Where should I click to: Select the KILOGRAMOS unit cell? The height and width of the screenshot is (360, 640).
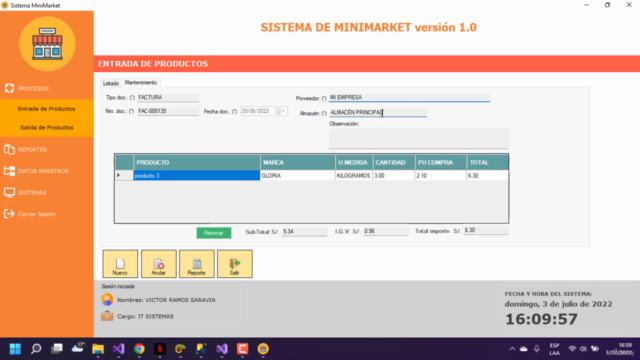353,176
